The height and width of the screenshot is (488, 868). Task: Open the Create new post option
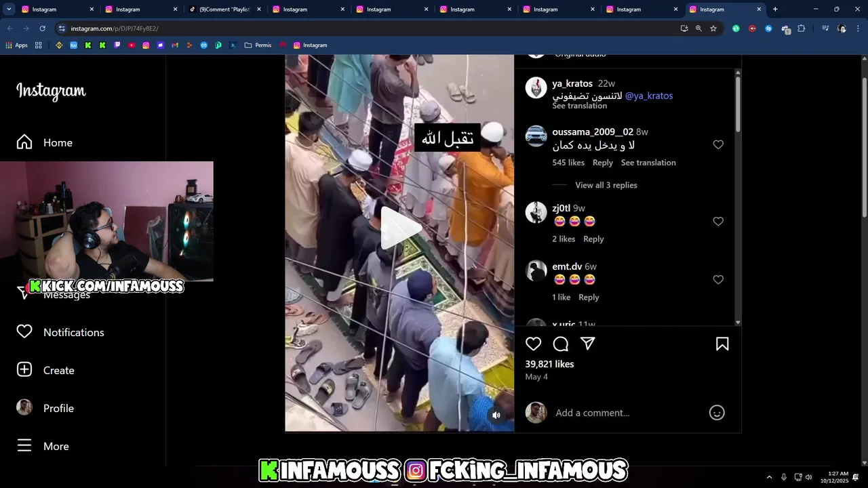[x=45, y=370]
